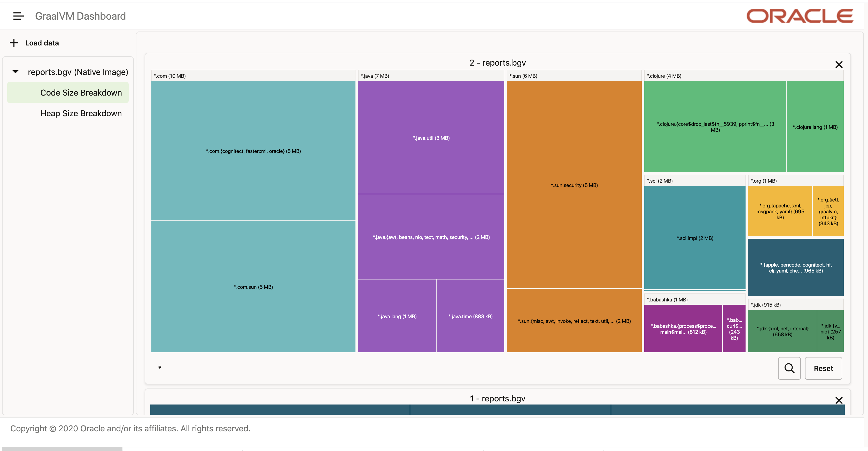Select the *.java (7 MB) header

[431, 76]
